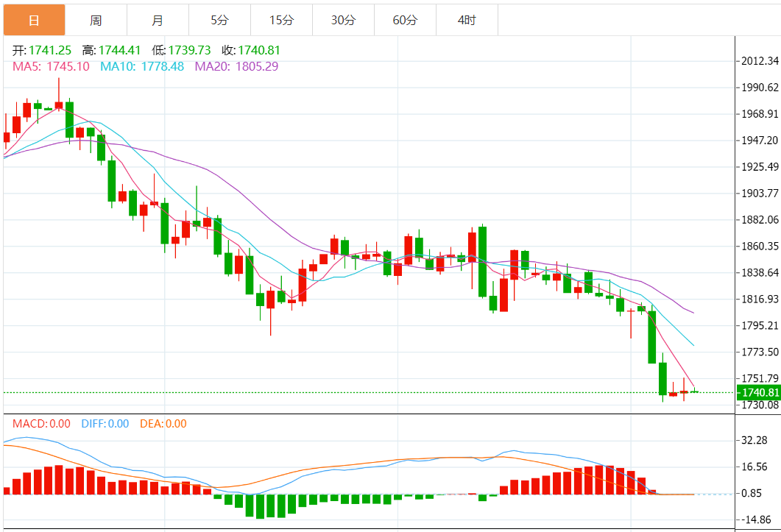Image resolution: width=781 pixels, height=532 pixels.
Task: Click the 32.28 MACD axis label
Action: tap(754, 440)
